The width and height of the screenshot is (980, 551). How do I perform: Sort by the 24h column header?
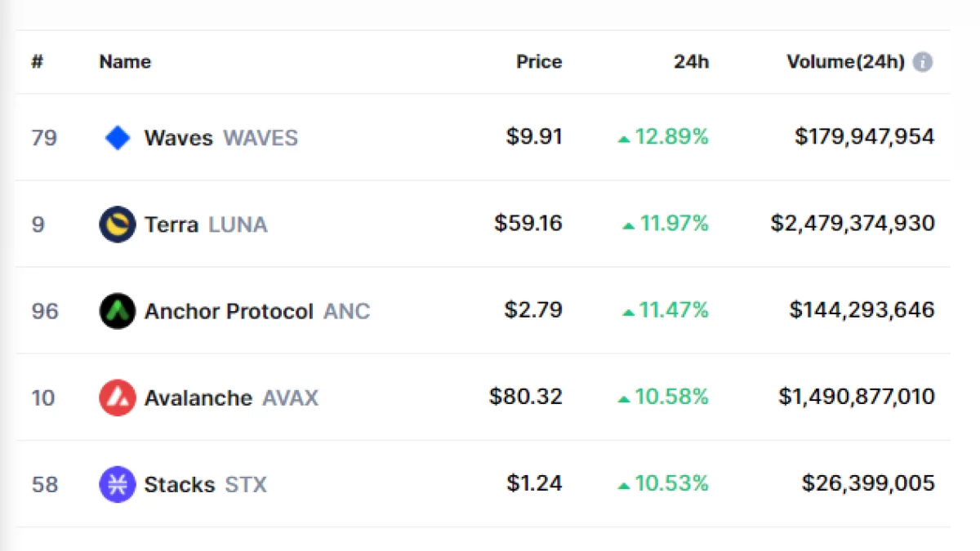pyautogui.click(x=691, y=62)
